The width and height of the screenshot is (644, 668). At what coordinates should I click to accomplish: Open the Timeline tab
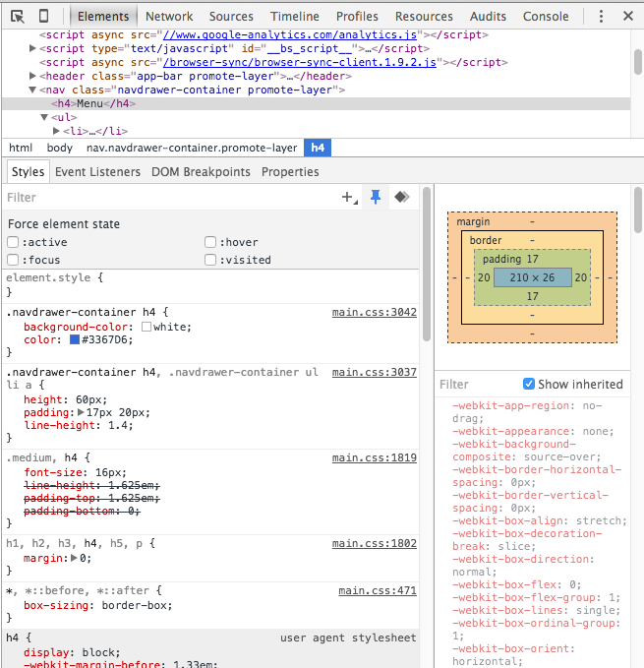tap(295, 16)
